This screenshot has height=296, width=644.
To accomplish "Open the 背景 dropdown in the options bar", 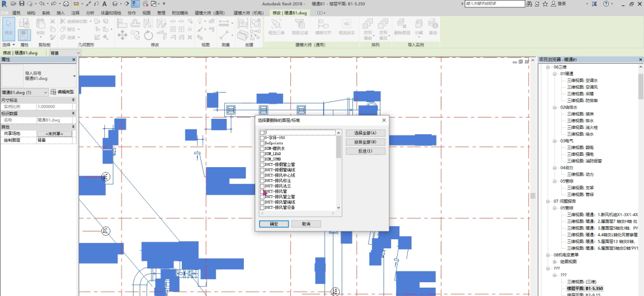I will [66, 53].
